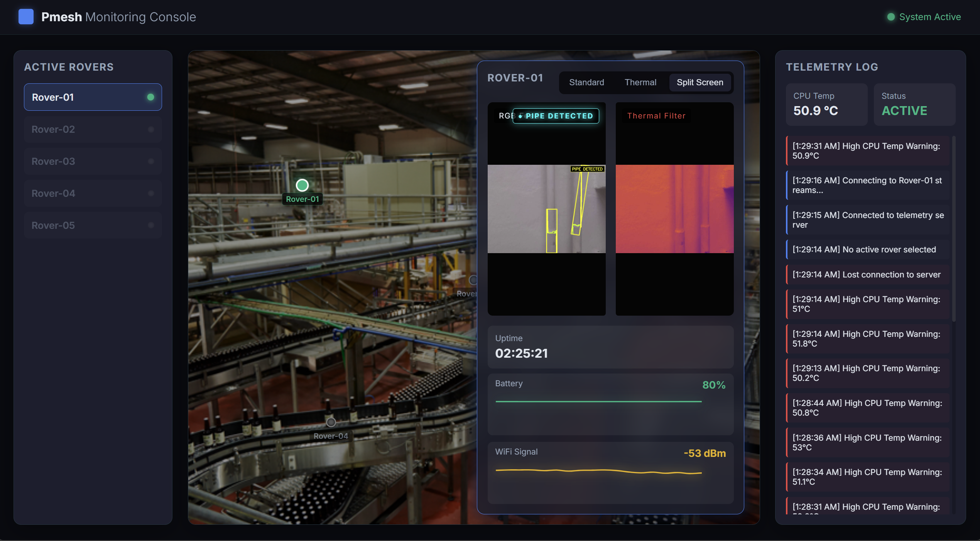The width and height of the screenshot is (980, 541).
Task: Click the Thermal Filter label
Action: pos(656,115)
